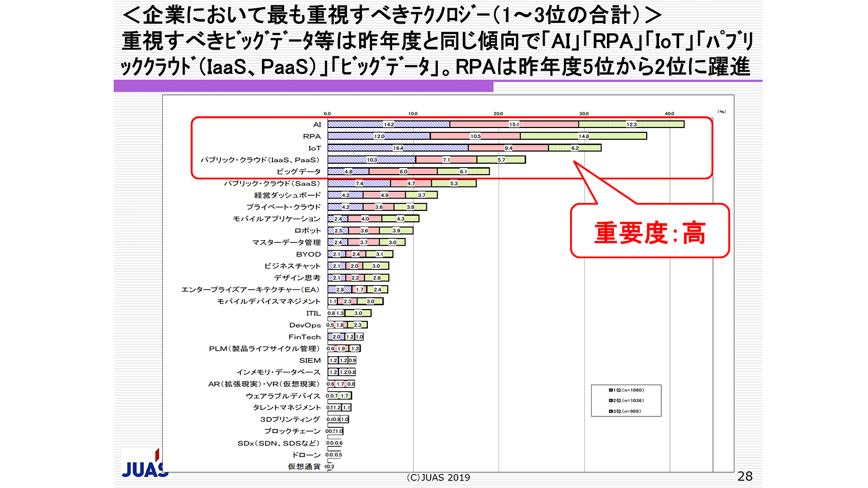Image resolution: width=868 pixels, height=488 pixels.
Task: Click the 15.1 value on the AI bar
Action: (514, 125)
